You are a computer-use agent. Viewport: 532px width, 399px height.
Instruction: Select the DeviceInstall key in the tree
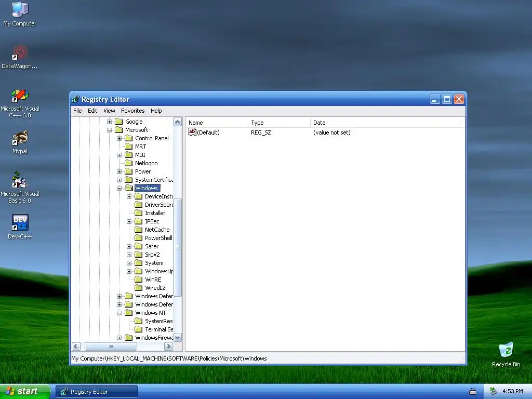click(x=159, y=196)
